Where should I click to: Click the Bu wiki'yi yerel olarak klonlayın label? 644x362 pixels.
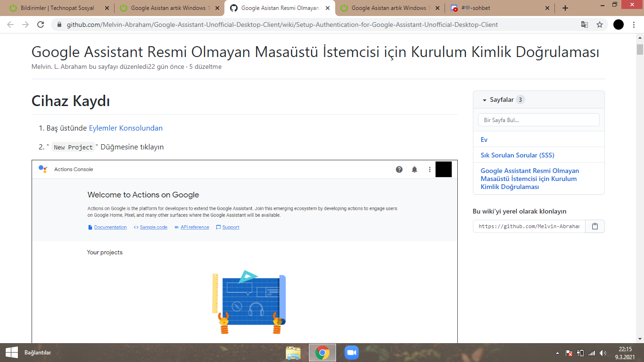point(520,211)
